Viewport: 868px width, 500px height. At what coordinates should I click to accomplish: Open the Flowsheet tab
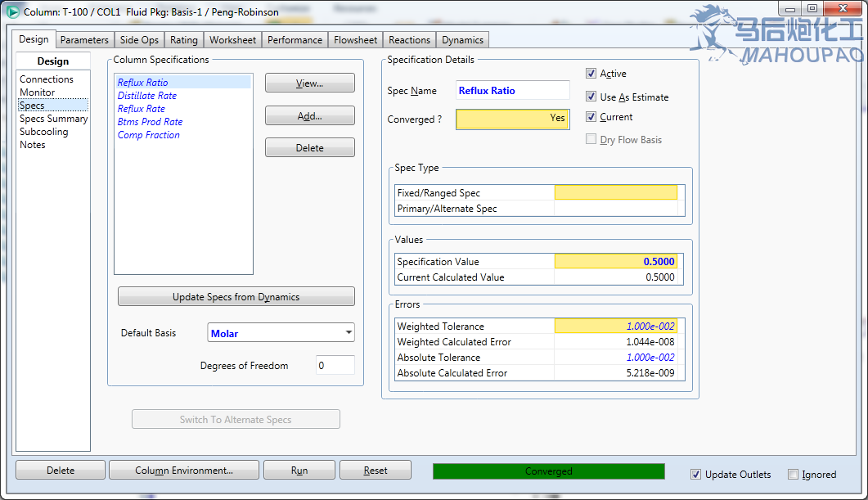click(x=355, y=40)
